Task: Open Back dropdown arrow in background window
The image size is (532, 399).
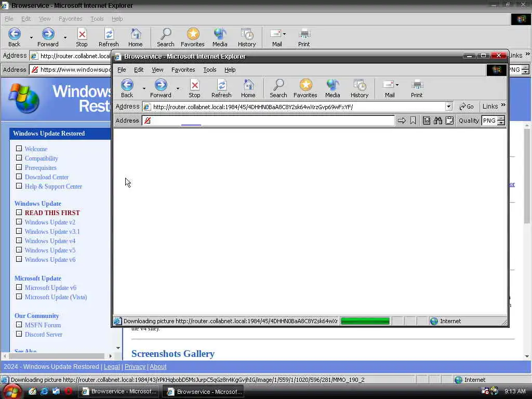Action: click(x=31, y=37)
